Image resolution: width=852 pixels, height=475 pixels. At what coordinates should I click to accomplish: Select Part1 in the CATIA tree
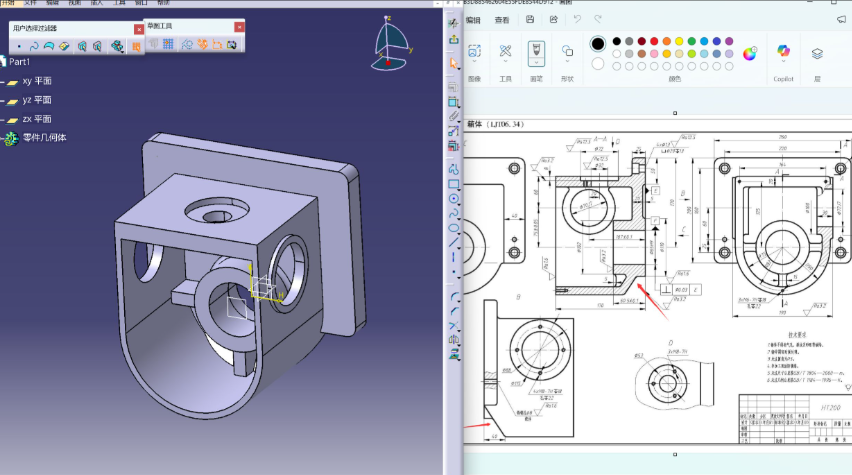(20, 61)
